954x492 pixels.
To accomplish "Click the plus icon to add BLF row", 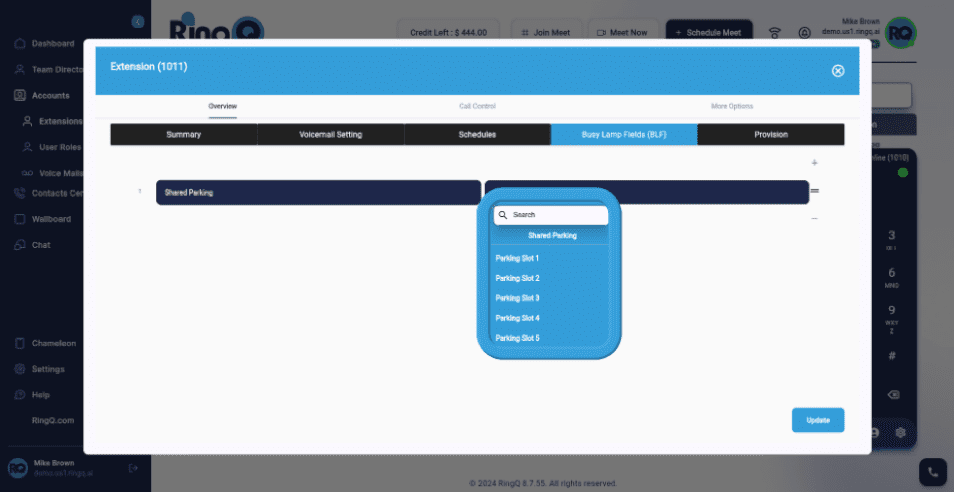I will [814, 163].
